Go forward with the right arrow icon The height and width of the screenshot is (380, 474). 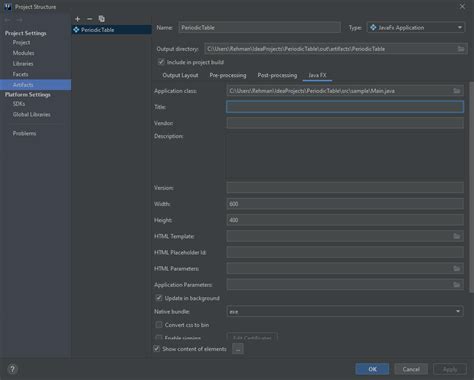(19, 20)
